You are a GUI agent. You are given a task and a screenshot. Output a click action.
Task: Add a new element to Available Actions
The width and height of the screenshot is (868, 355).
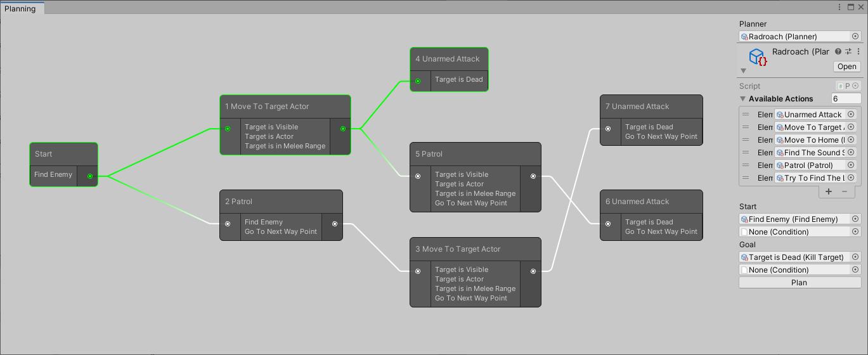point(829,191)
